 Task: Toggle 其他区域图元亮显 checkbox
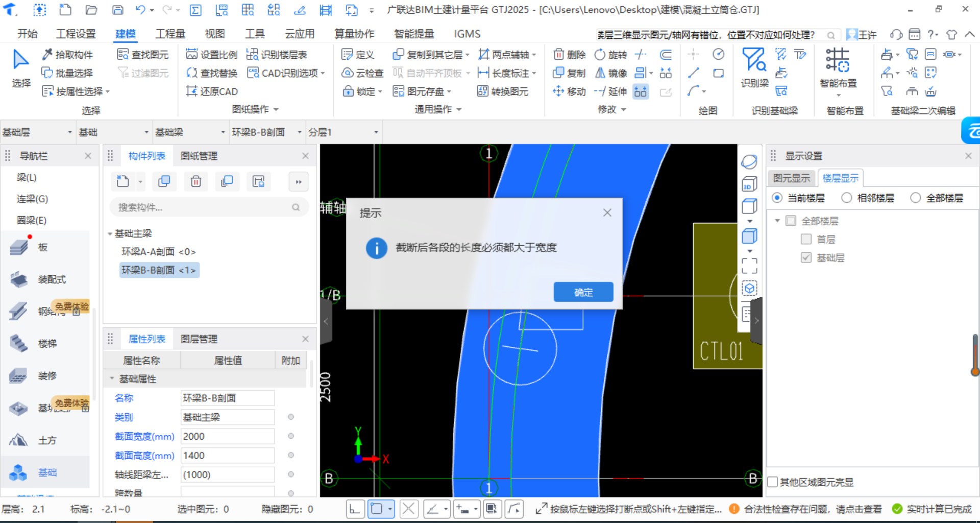pos(773,482)
